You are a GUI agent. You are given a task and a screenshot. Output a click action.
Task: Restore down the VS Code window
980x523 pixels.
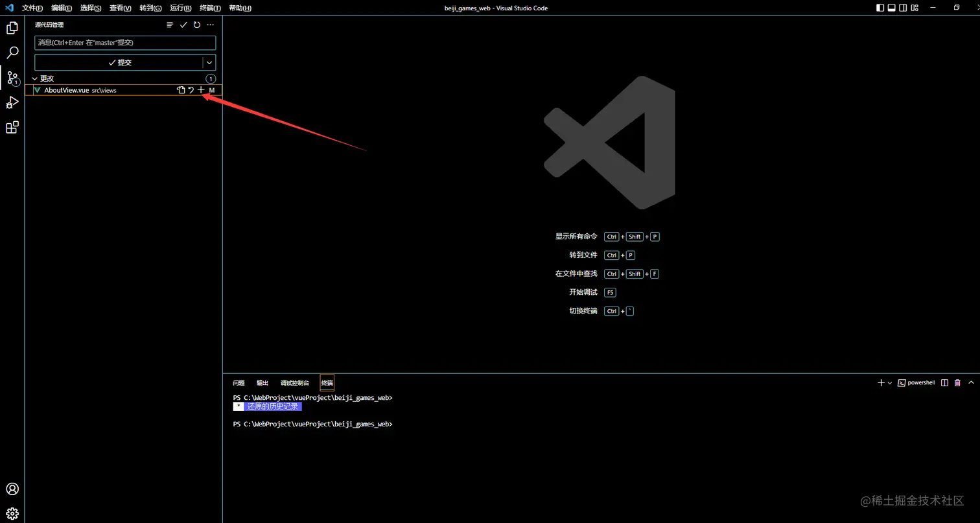[957, 8]
